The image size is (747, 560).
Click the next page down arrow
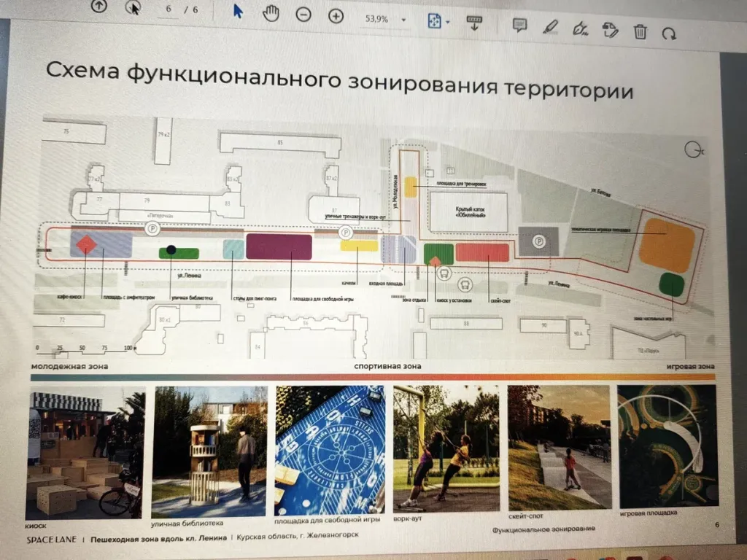pos(133,8)
